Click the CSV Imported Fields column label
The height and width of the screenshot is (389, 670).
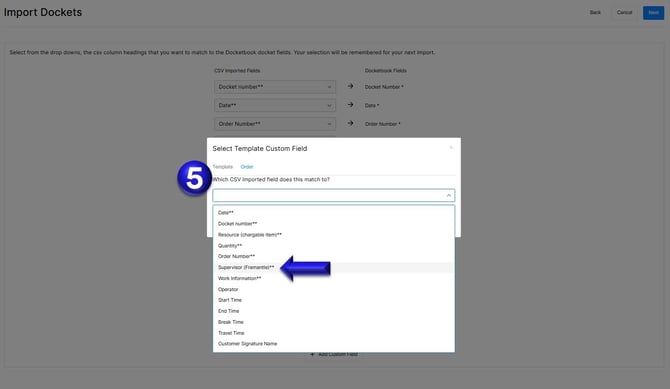tap(237, 71)
